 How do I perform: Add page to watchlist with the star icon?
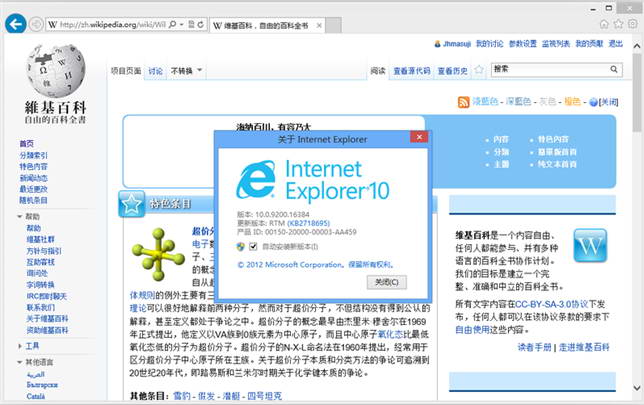[x=478, y=70]
